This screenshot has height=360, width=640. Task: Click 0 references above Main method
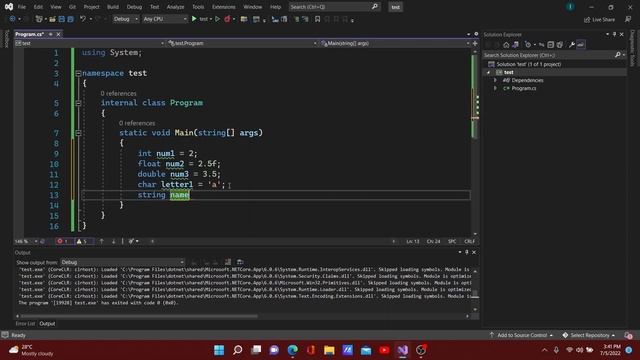tap(137, 123)
